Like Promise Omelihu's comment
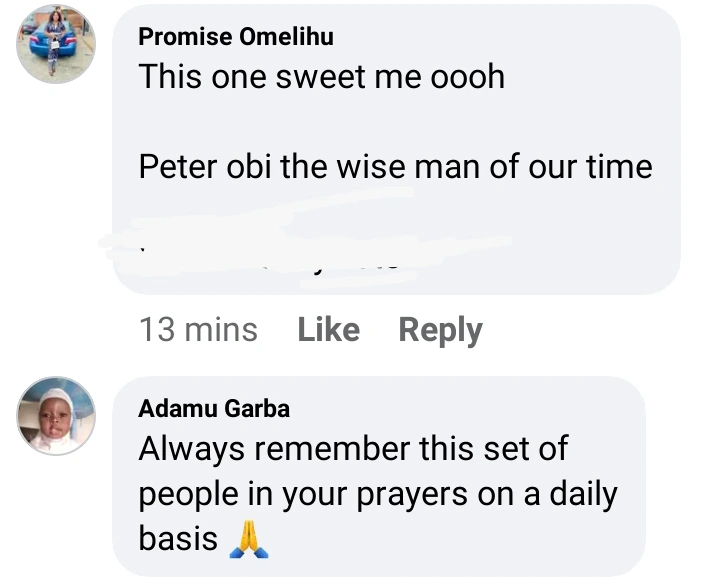720x579 pixels. (328, 330)
